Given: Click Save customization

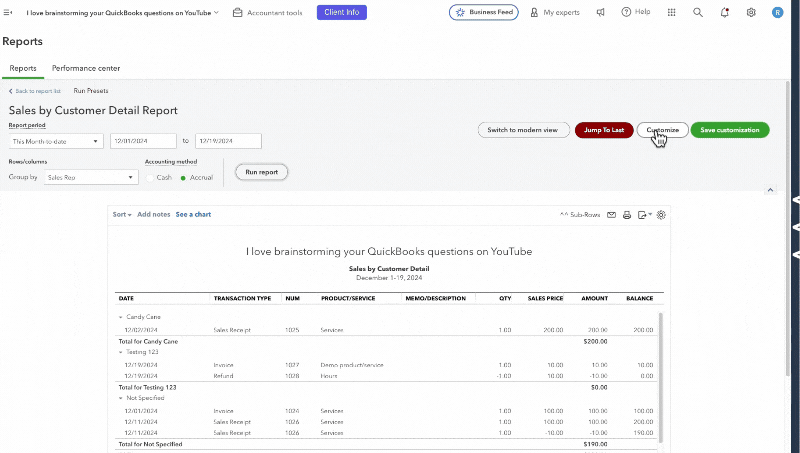Looking at the screenshot, I should pyautogui.click(x=730, y=130).
